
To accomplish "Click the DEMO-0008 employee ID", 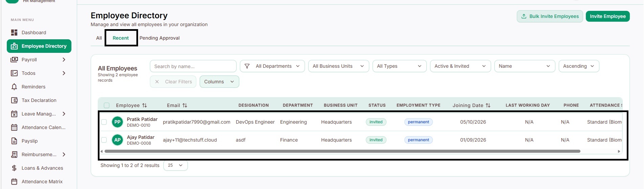I will click(x=139, y=143).
